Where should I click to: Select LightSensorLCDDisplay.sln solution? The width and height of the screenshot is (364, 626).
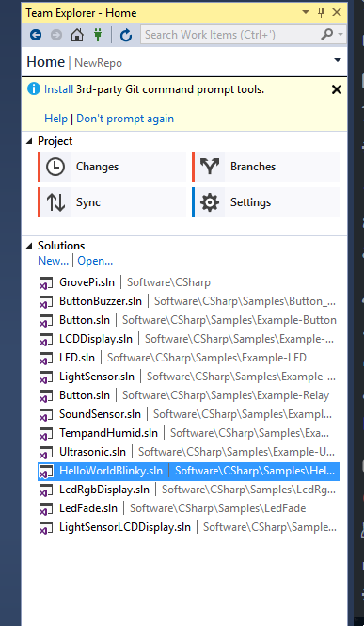tap(189, 527)
